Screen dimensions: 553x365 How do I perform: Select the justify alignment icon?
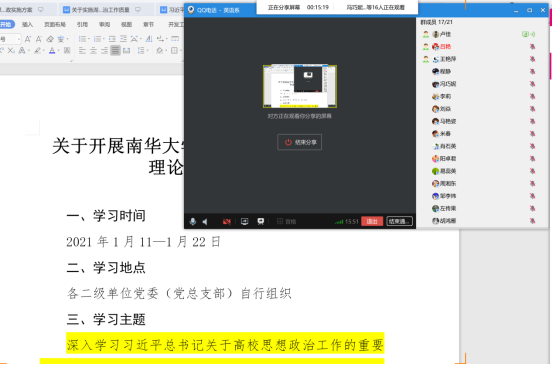point(115,51)
